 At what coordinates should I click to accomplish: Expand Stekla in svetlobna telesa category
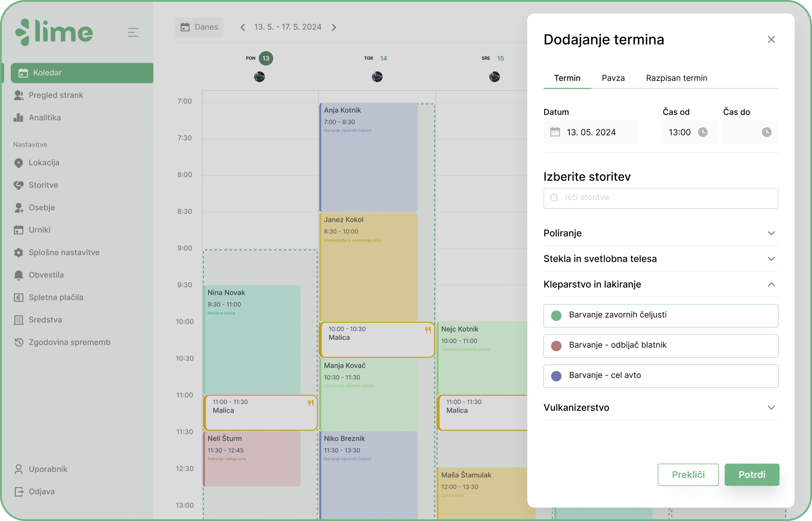click(x=660, y=259)
